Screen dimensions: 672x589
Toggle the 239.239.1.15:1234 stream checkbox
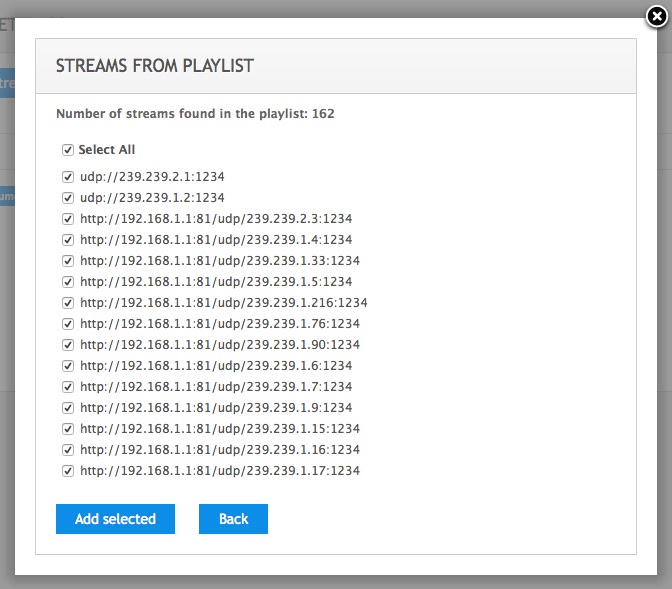click(68, 429)
